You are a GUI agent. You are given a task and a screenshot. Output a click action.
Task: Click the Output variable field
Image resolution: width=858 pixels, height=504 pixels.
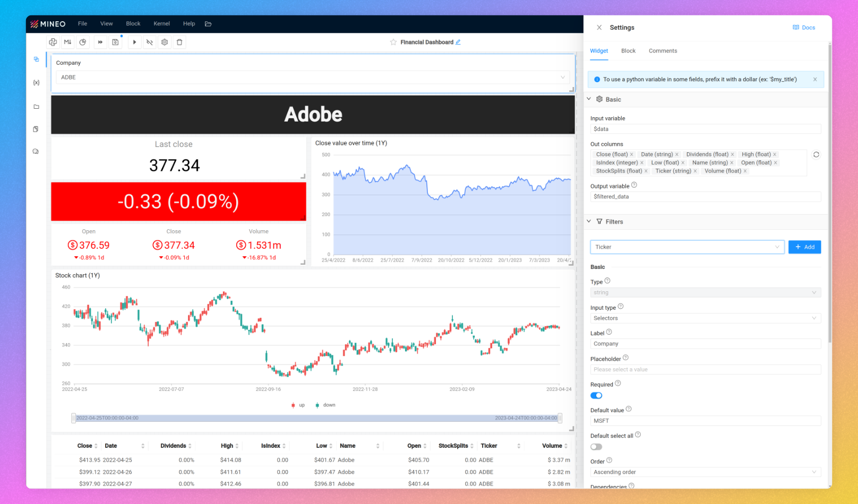coord(706,197)
